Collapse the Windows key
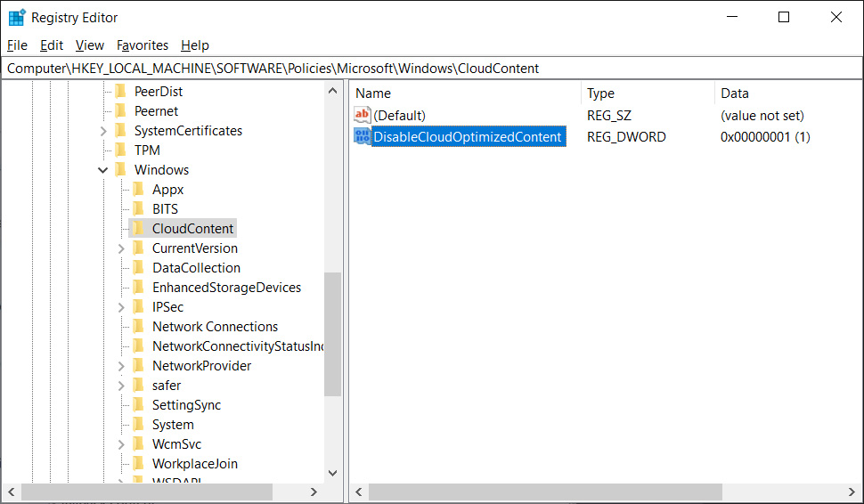 click(x=103, y=170)
